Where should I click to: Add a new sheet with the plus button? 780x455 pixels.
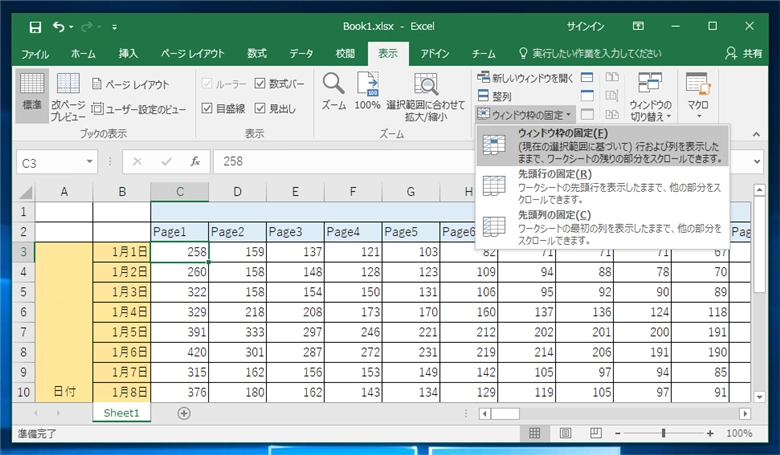click(x=184, y=413)
